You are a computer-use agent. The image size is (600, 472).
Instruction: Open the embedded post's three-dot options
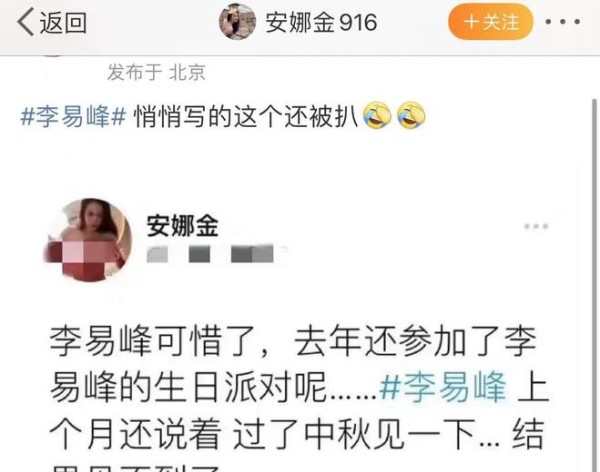pos(536,226)
